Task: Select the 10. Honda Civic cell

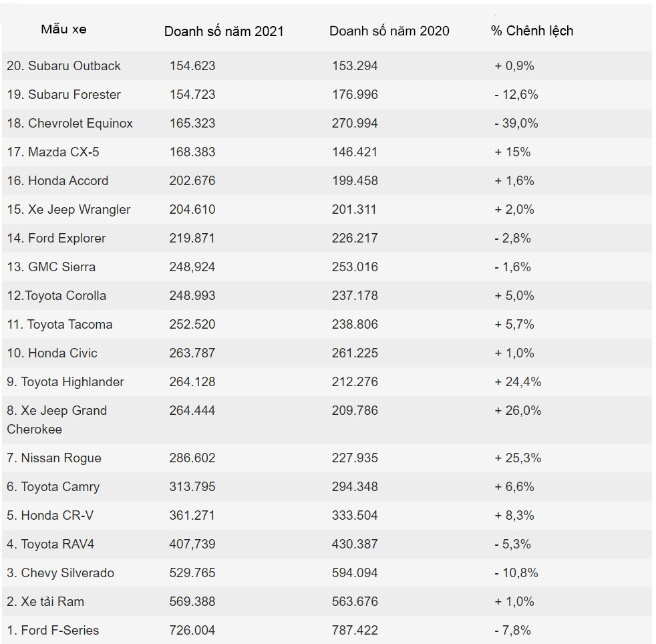Action: coord(52,353)
